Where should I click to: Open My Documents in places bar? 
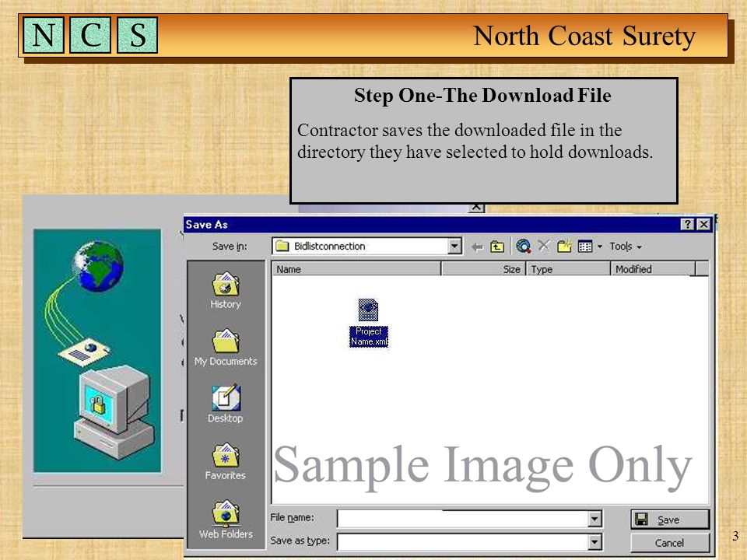(226, 348)
